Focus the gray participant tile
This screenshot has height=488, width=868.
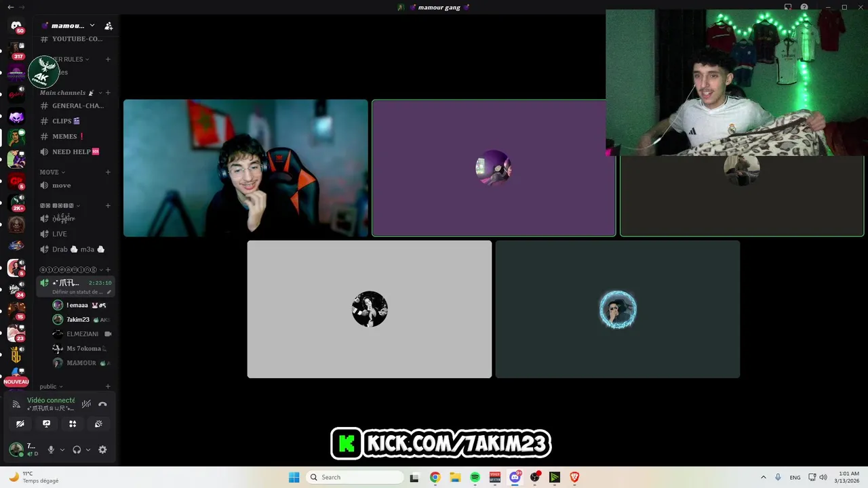[x=370, y=309]
